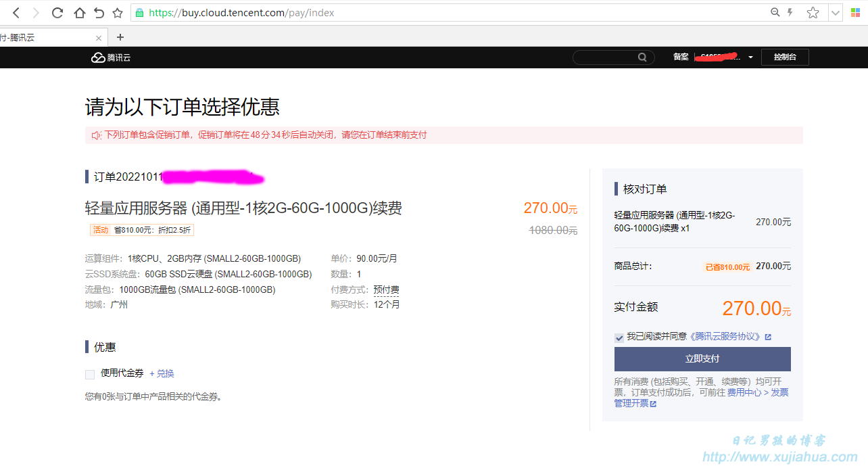Close the 腾讯云 browser tab
Image resolution: width=868 pixels, height=466 pixels.
point(99,38)
